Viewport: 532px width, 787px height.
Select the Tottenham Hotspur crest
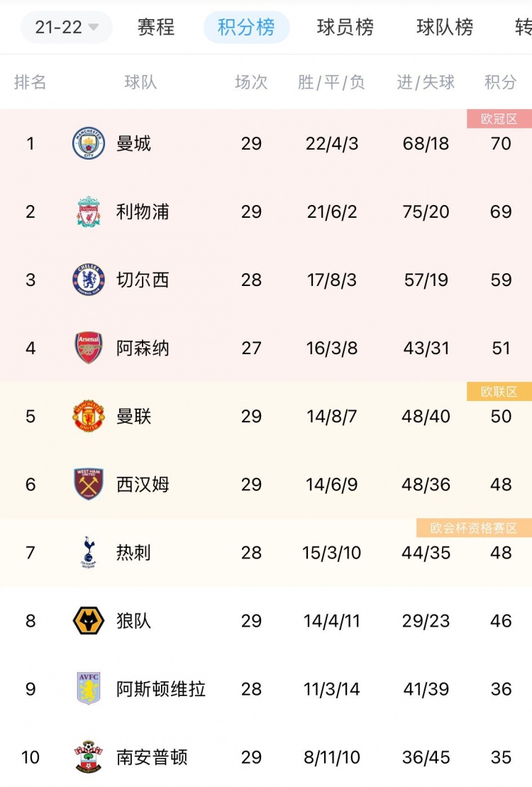pyautogui.click(x=89, y=553)
